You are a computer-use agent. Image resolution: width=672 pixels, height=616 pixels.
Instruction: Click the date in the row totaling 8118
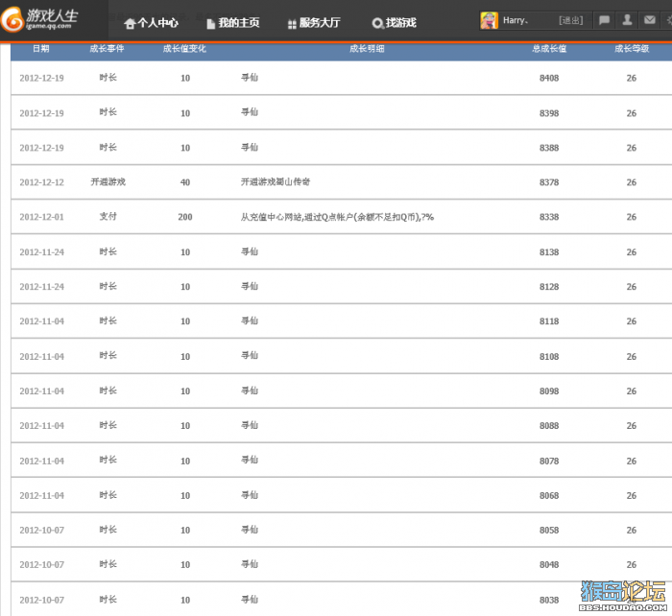(x=41, y=321)
